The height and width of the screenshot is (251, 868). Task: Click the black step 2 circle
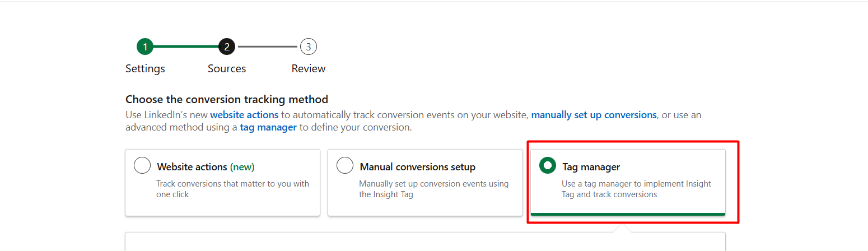(x=227, y=47)
